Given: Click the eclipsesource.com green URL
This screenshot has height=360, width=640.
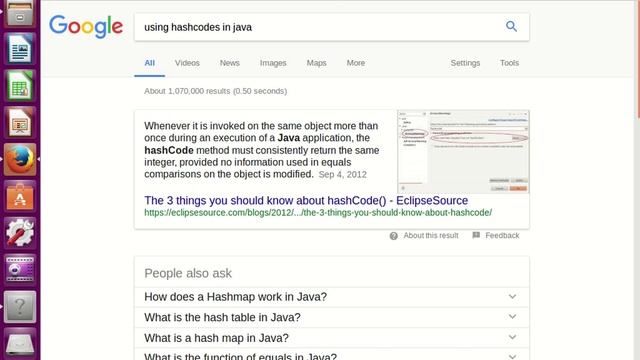Looking at the screenshot, I should [x=318, y=213].
